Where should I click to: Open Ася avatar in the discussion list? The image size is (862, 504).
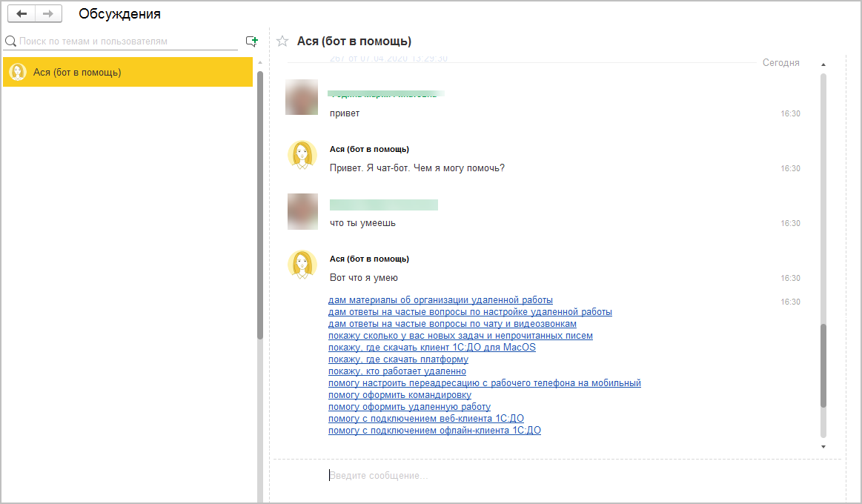(18, 72)
